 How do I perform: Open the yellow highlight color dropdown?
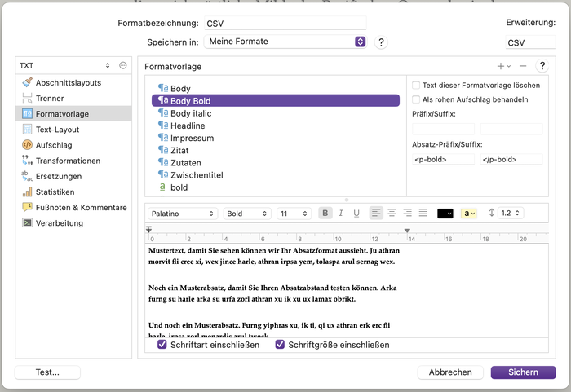point(469,214)
